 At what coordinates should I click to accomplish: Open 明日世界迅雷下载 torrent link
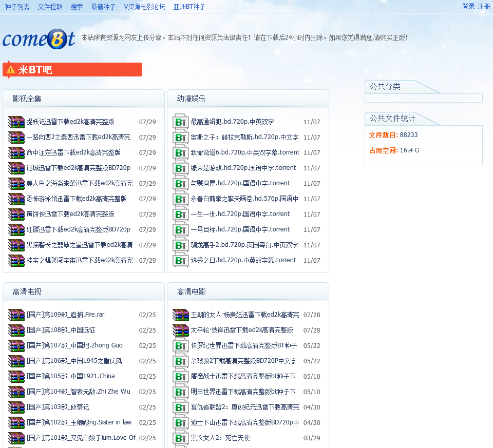click(x=243, y=392)
